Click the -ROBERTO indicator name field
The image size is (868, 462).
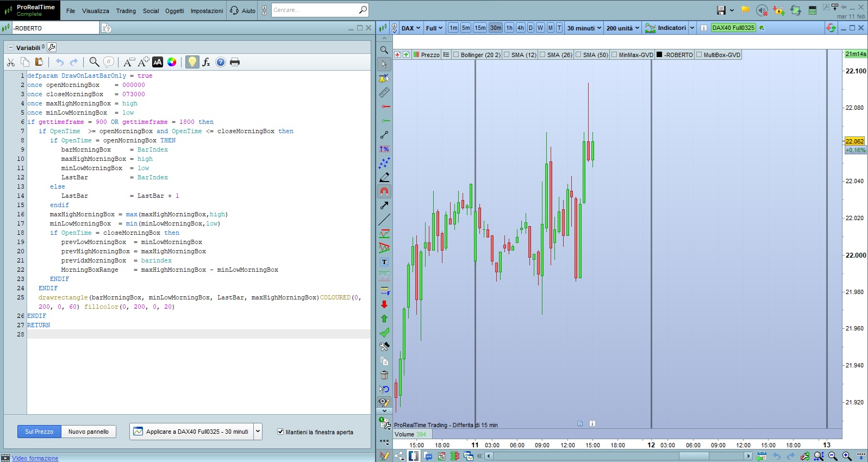(x=55, y=28)
